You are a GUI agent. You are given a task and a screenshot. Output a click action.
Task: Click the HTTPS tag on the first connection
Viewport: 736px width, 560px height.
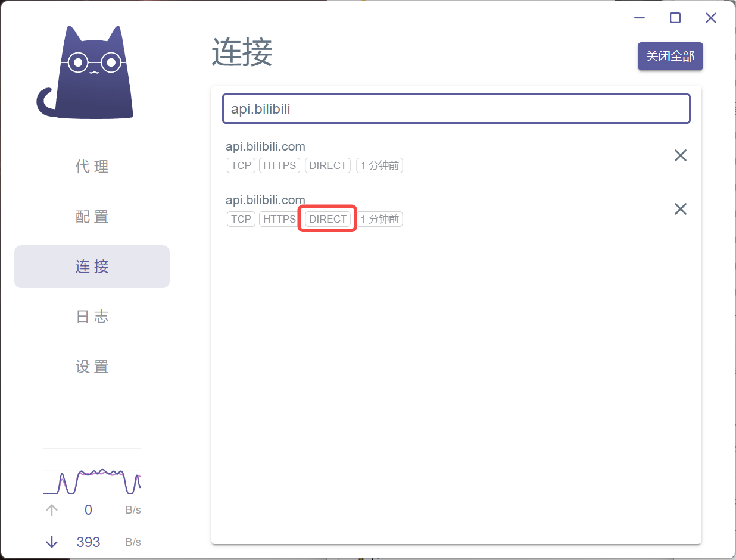coord(279,165)
